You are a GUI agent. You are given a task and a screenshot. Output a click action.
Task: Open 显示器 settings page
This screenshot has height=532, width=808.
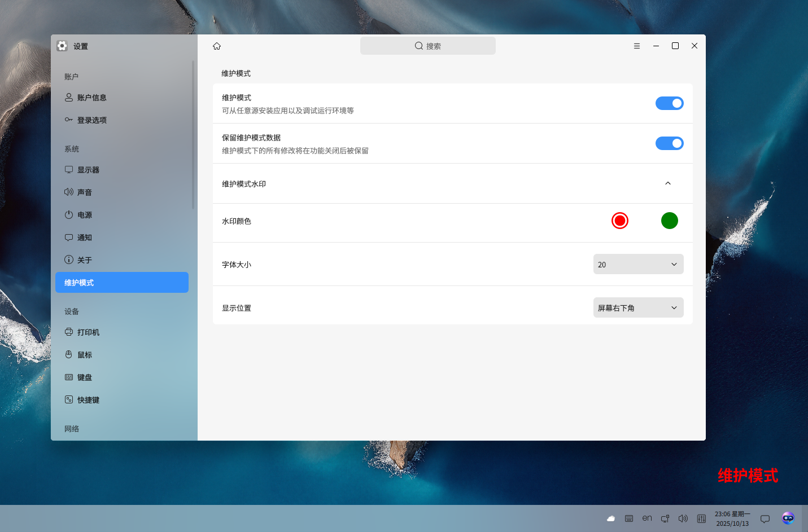[x=122, y=170]
